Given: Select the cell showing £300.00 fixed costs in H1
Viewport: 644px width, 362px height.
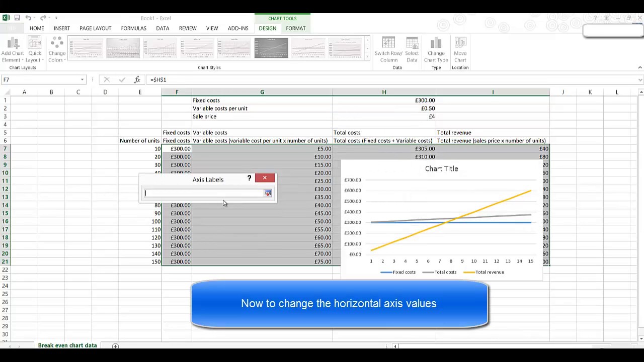Looking at the screenshot, I should [384, 101].
